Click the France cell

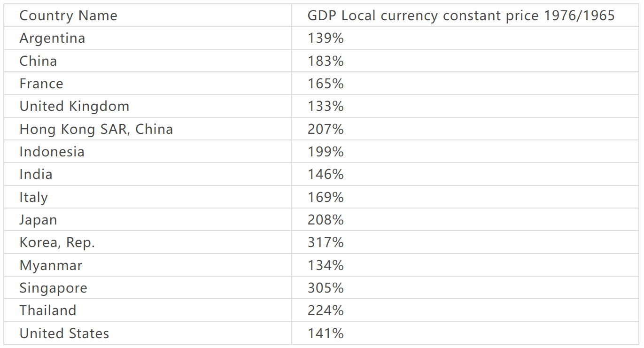tap(41, 84)
